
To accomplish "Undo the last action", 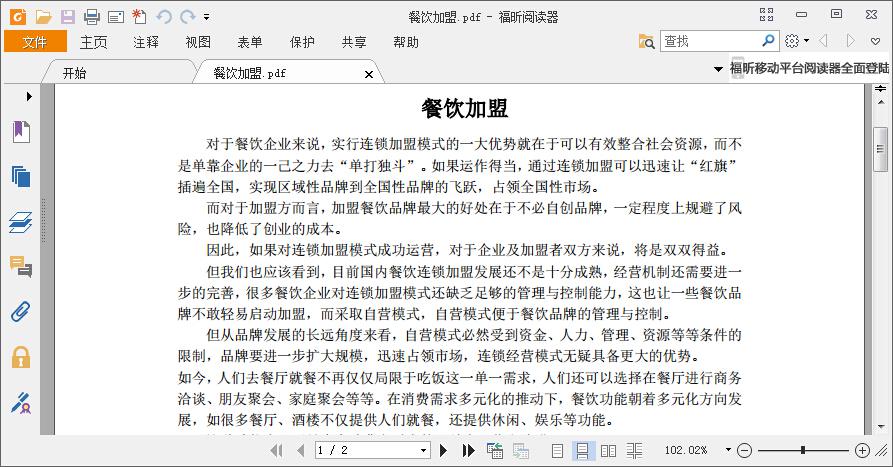I will (164, 17).
